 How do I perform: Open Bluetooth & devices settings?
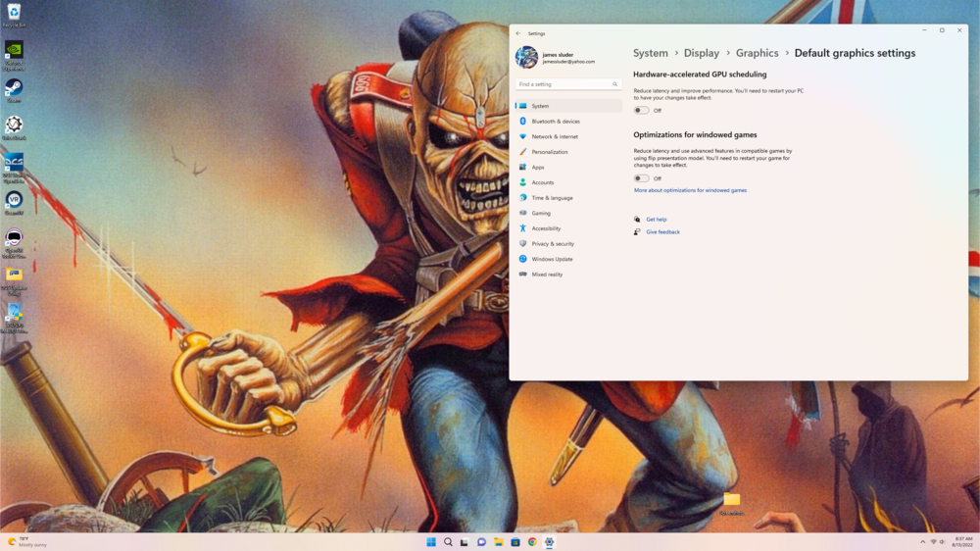568,122
